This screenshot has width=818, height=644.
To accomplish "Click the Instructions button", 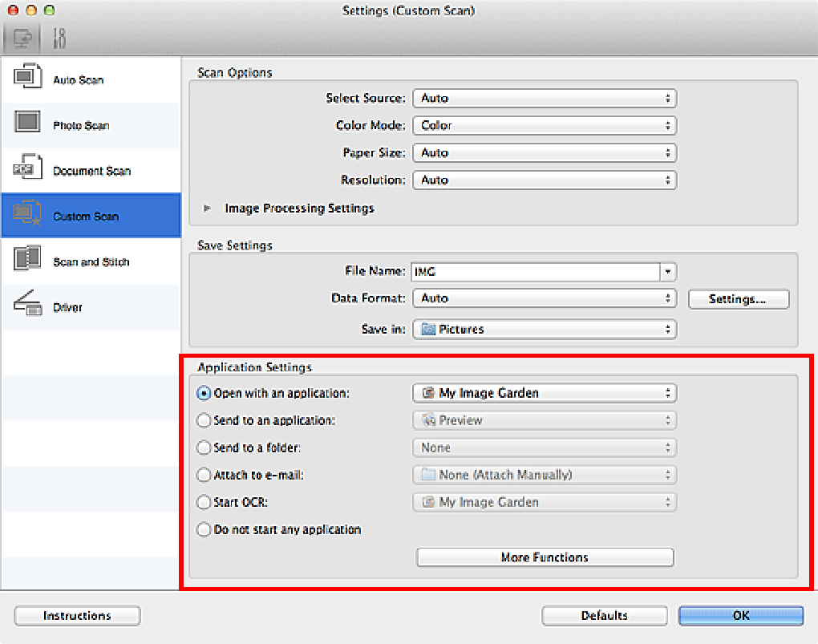I will click(76, 615).
